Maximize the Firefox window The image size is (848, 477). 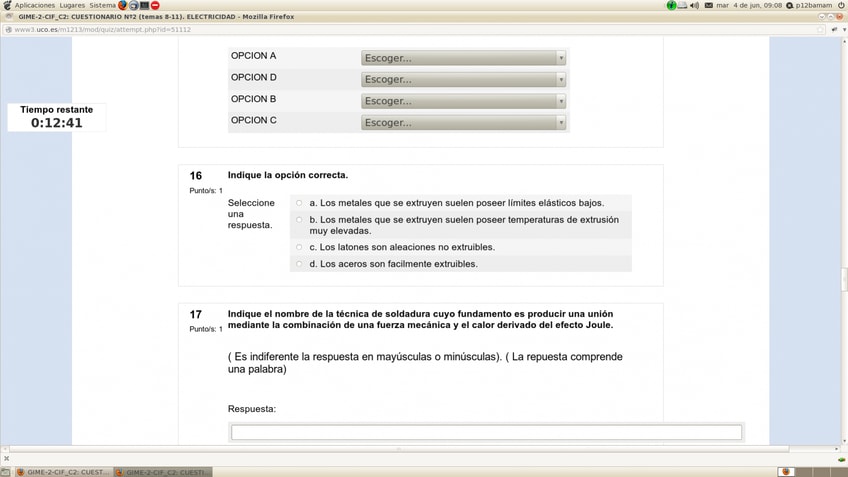(x=831, y=17)
